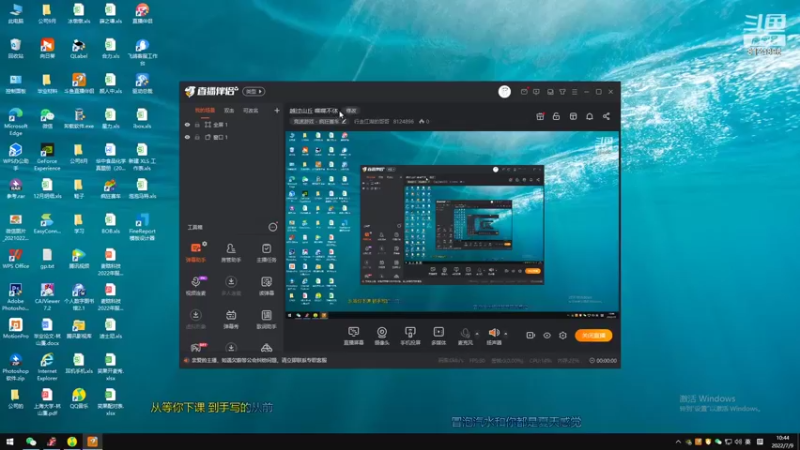800x450 pixels.
Task: Open the layout icon left of the bell
Action: 573,116
